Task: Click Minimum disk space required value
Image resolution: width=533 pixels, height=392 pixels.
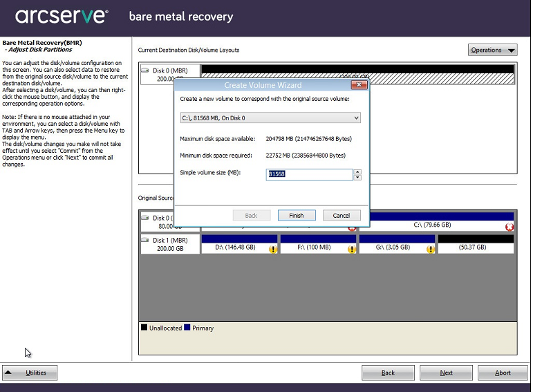Action: tap(306, 156)
